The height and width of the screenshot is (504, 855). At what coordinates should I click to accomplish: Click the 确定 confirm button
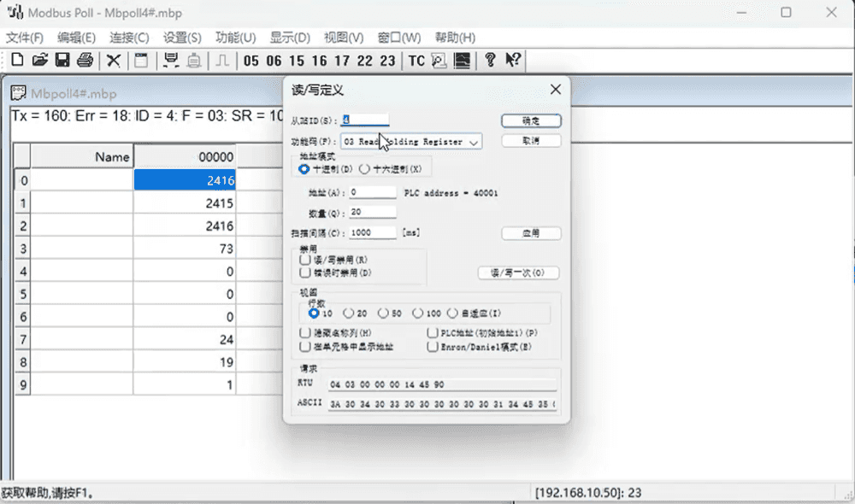tap(530, 121)
